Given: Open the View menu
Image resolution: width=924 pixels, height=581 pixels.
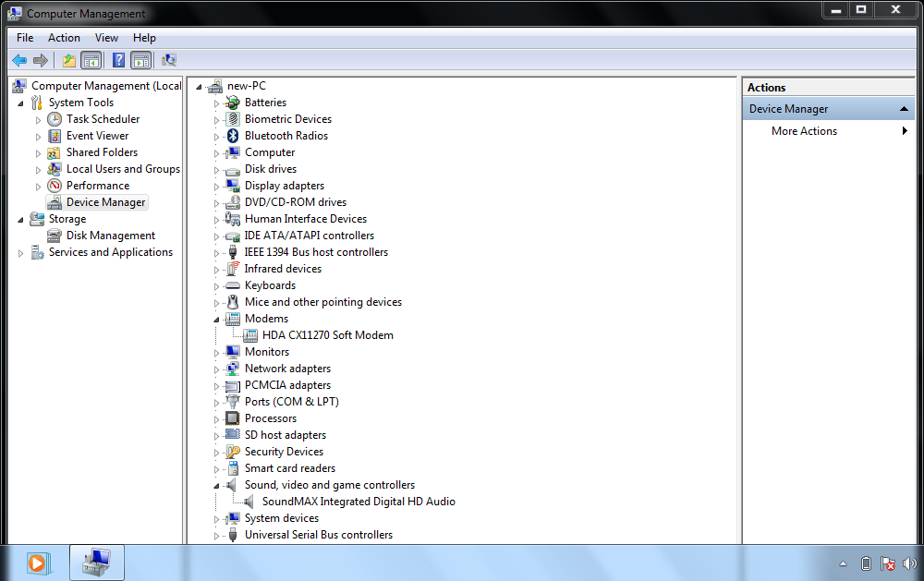Looking at the screenshot, I should tap(106, 38).
